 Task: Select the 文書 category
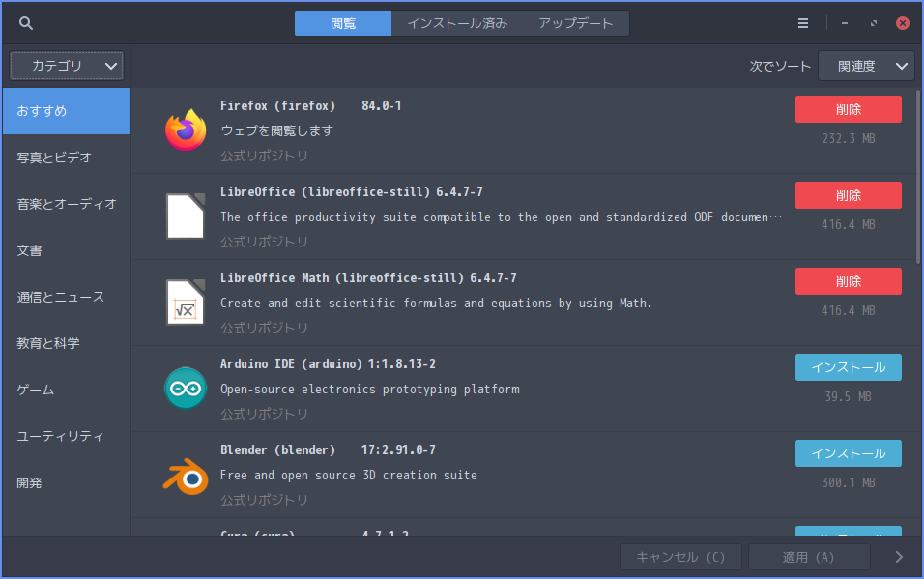point(67,250)
